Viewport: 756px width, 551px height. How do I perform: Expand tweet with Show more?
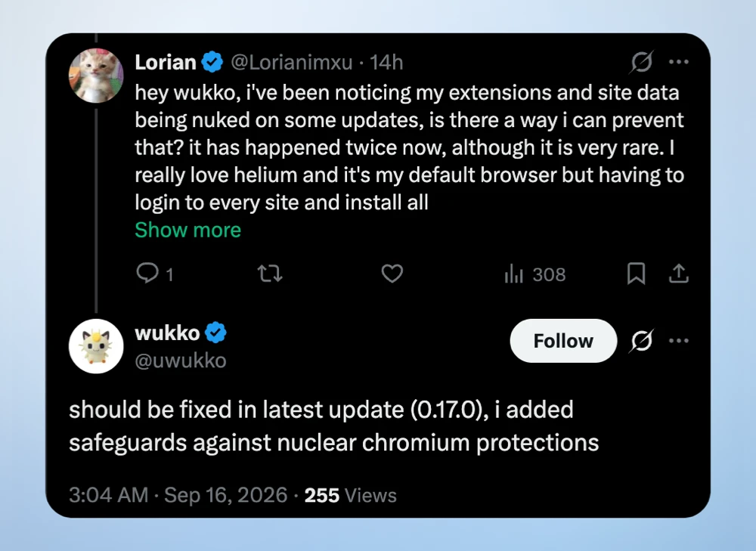tap(188, 230)
